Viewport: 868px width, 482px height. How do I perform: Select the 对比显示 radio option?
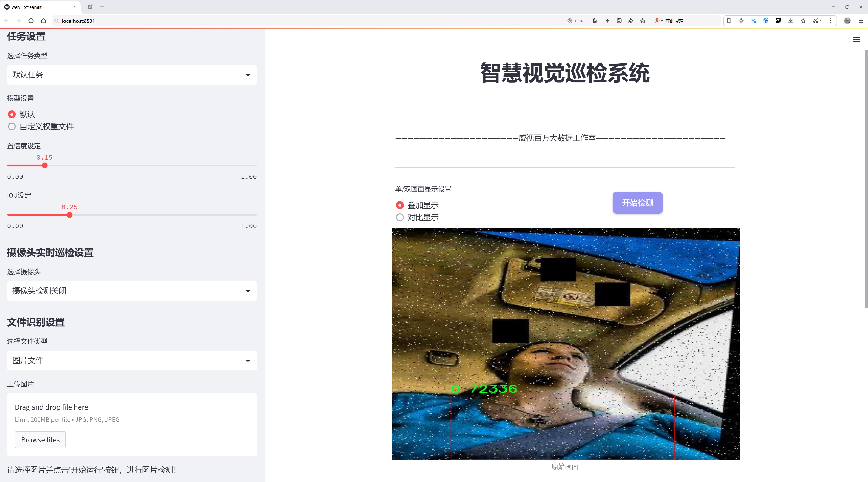click(x=400, y=217)
